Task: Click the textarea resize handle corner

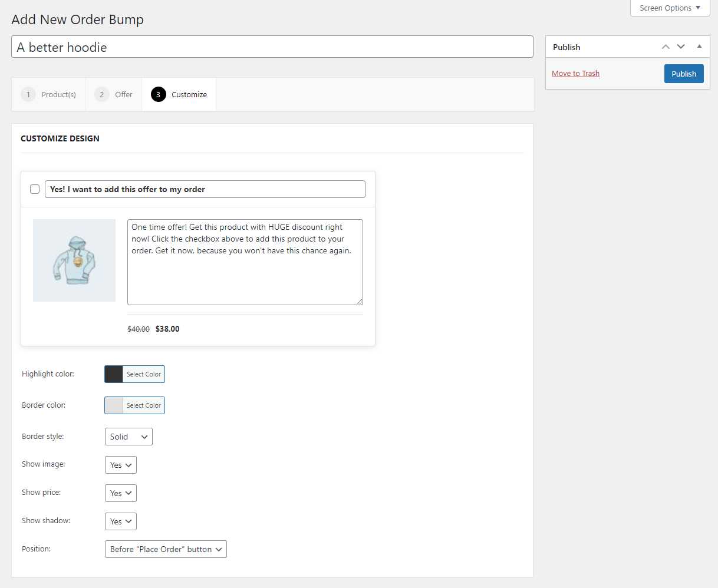Action: [x=360, y=302]
